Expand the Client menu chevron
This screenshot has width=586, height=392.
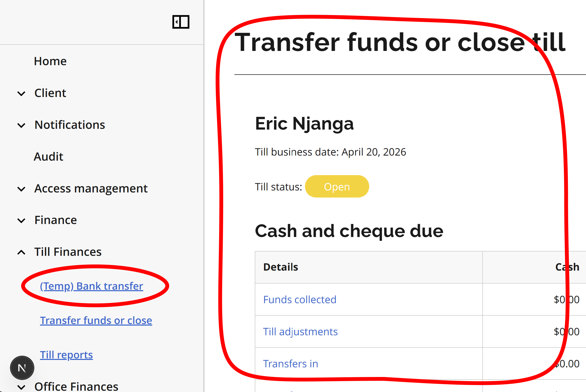(21, 93)
